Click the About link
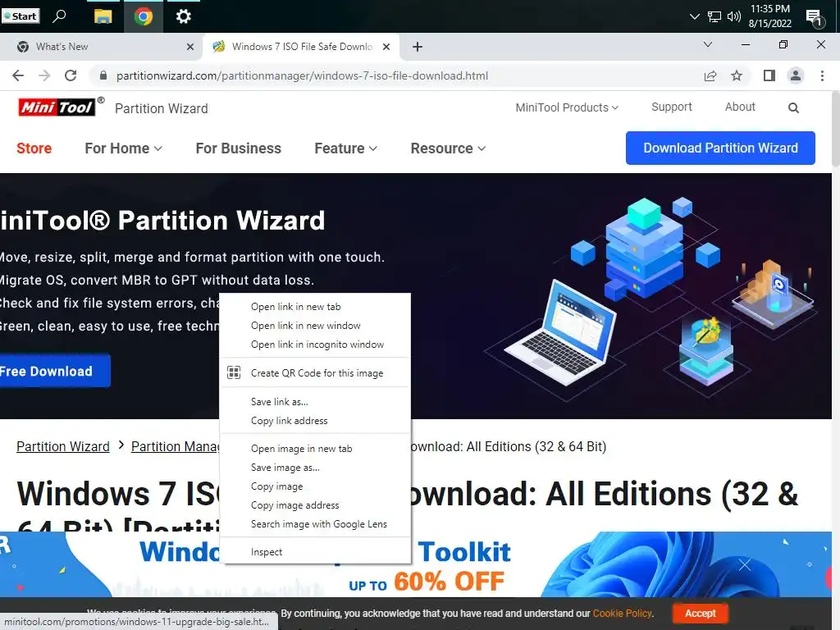Screen dimensions: 840x630 pos(740,107)
